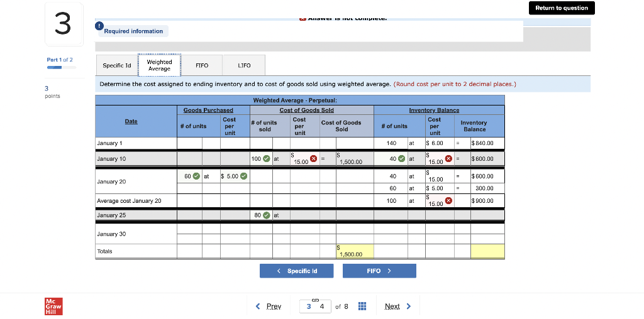The width and height of the screenshot is (644, 319).
Task: Click the Goods Purchased header
Action: click(x=208, y=111)
